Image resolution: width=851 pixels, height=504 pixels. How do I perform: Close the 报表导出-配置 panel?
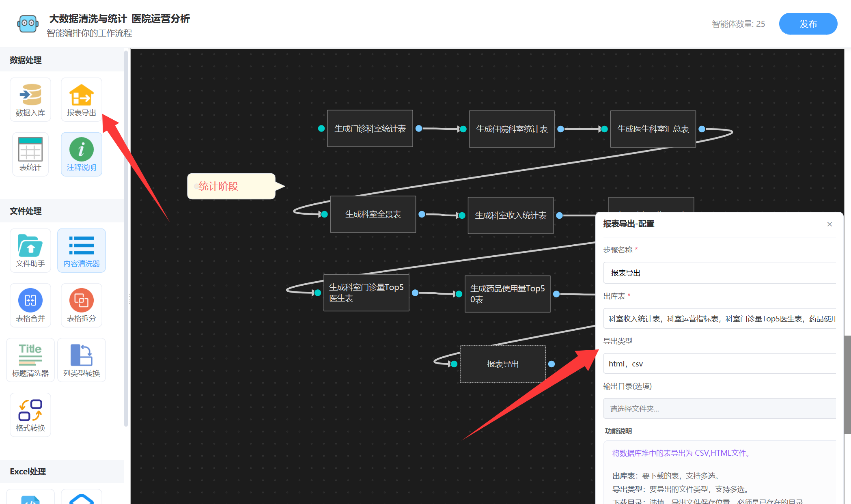point(829,224)
